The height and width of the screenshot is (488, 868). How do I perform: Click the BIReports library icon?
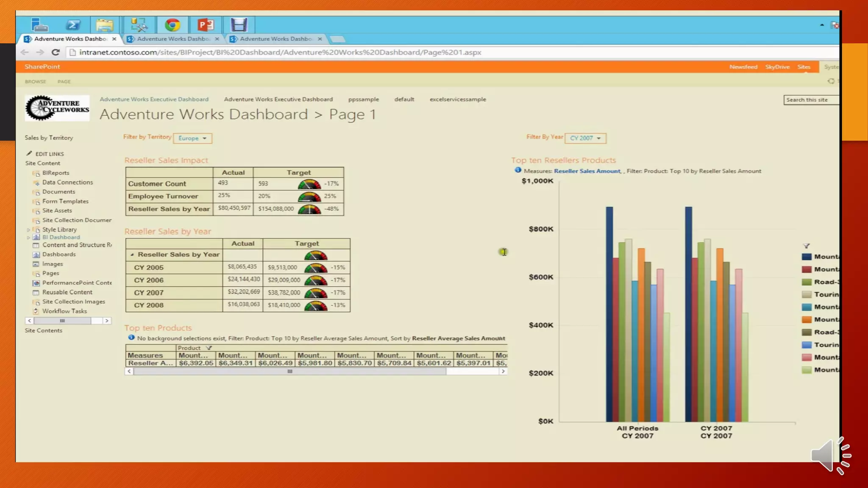[36, 173]
